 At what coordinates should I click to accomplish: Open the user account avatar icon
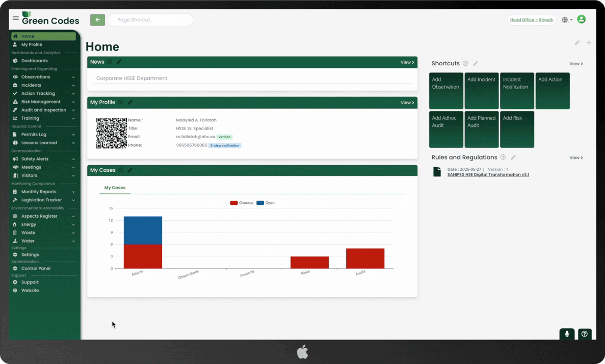tap(581, 19)
